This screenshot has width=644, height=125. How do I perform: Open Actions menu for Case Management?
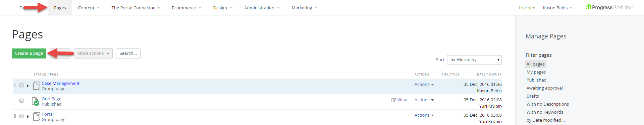[424, 85]
